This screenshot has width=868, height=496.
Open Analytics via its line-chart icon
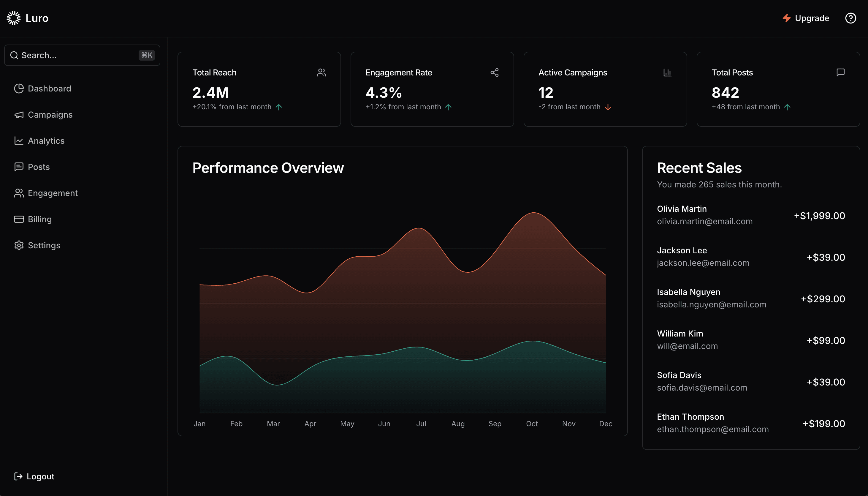(19, 141)
